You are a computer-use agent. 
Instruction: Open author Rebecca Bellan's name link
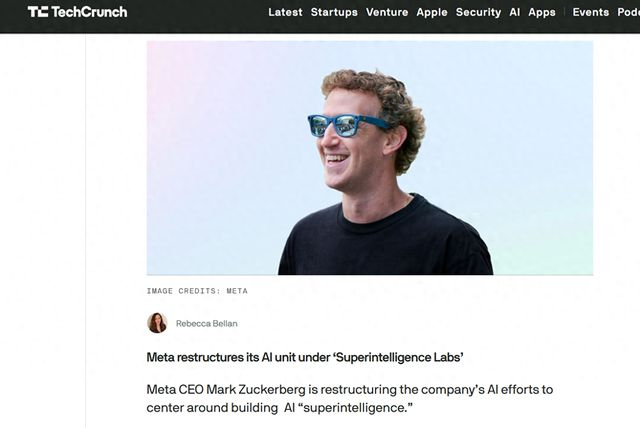click(x=207, y=324)
